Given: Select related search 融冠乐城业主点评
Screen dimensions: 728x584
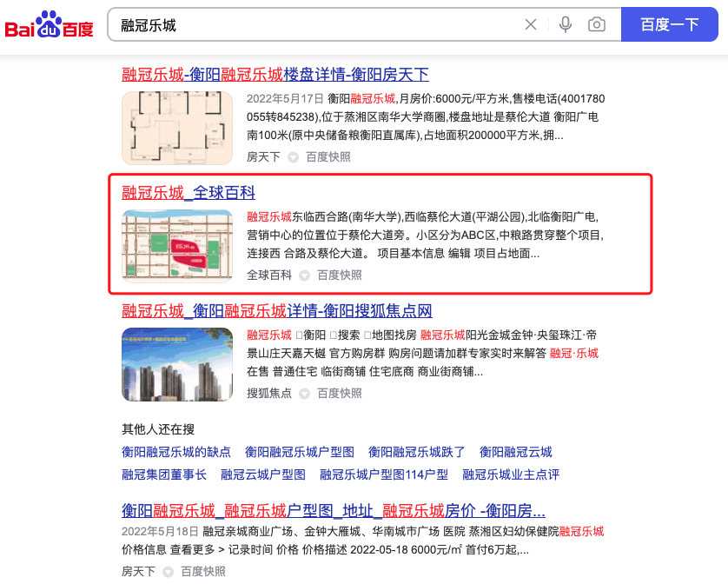Looking at the screenshot, I should tap(511, 474).
